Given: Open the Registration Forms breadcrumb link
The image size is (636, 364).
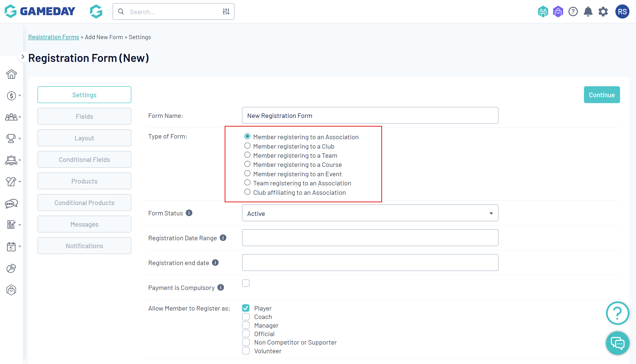Looking at the screenshot, I should coord(53,37).
